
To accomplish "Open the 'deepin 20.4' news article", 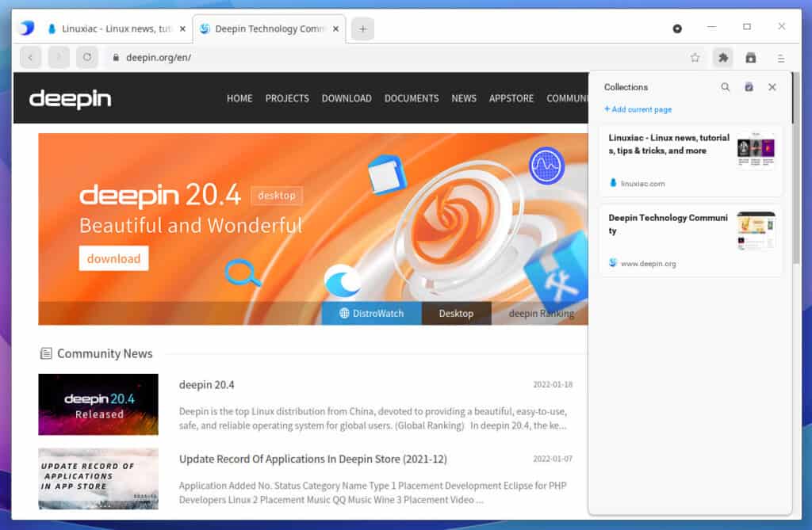I will pos(207,384).
